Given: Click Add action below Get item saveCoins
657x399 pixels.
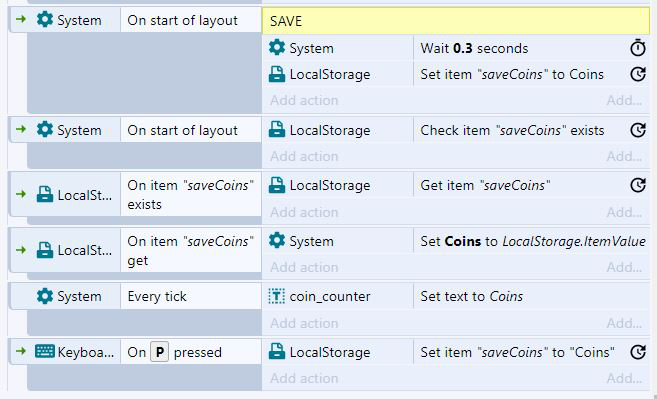Looking at the screenshot, I should (304, 212).
